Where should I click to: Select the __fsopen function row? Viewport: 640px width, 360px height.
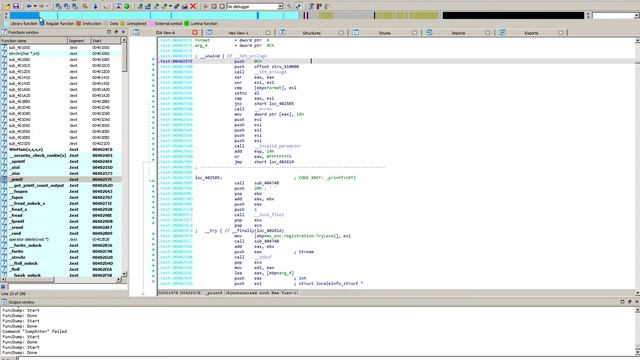pos(61,191)
